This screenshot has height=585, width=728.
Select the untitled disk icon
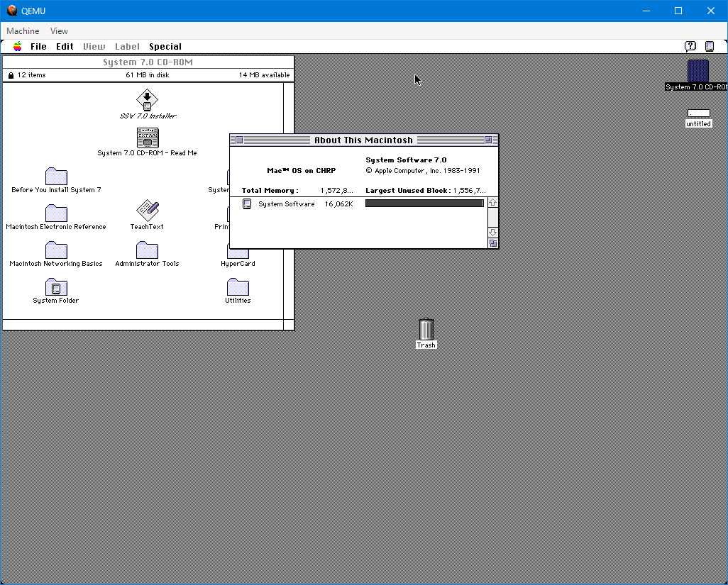point(698,113)
